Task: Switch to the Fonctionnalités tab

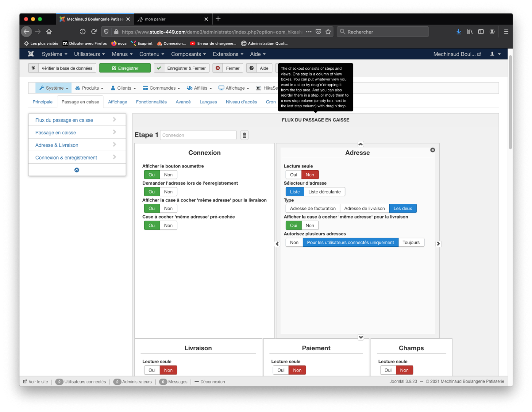Action: [151, 102]
